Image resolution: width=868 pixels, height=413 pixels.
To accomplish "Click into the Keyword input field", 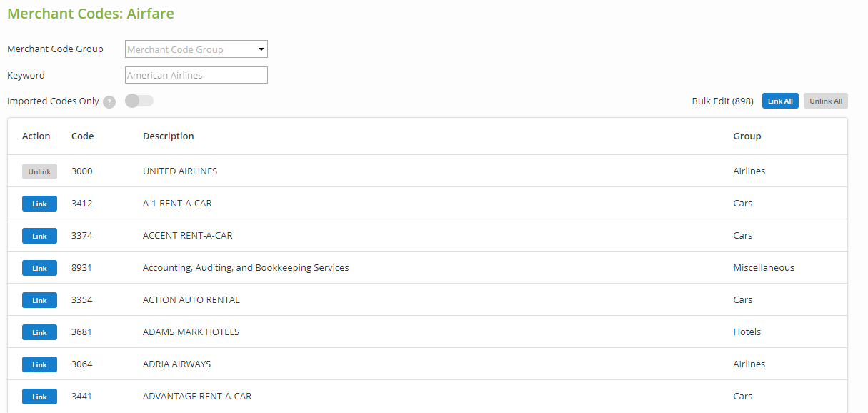I will (x=196, y=75).
